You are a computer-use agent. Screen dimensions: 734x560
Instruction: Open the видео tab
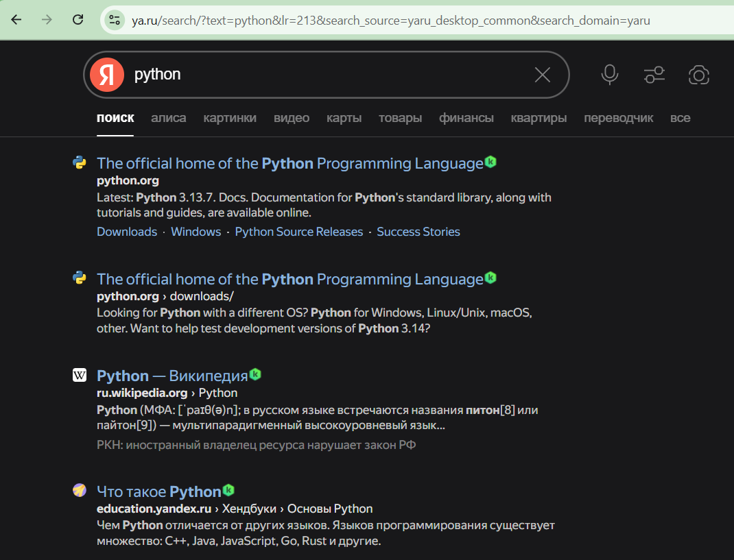pyautogui.click(x=292, y=118)
